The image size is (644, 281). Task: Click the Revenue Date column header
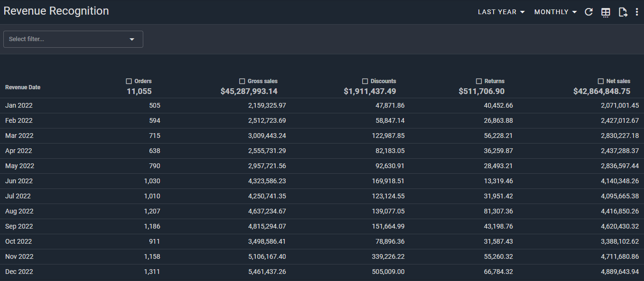[x=23, y=87]
